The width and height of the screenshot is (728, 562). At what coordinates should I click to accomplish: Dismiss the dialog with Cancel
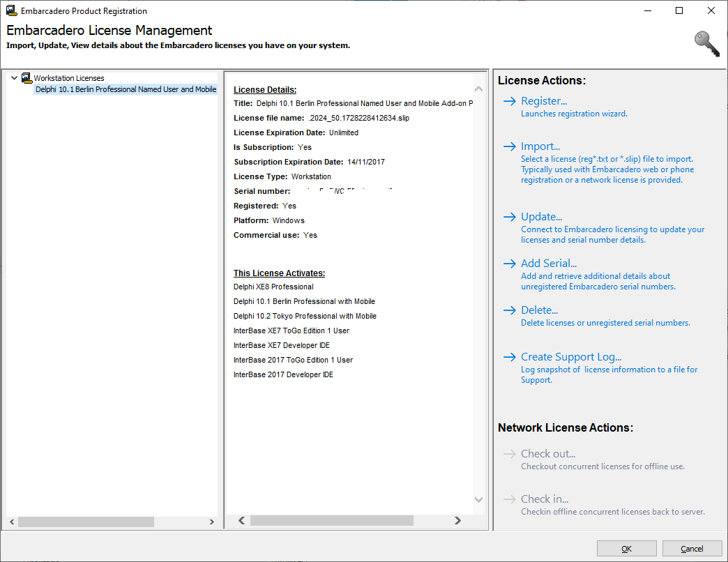click(x=692, y=549)
